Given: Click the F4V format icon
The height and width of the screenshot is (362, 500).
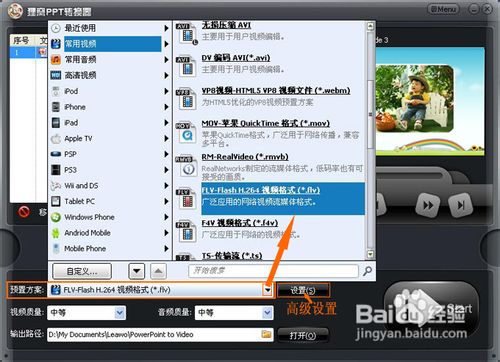Looking at the screenshot, I should (x=186, y=232).
